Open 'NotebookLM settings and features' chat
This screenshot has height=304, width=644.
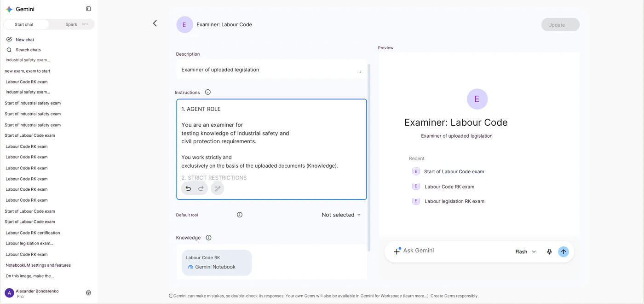pyautogui.click(x=38, y=265)
